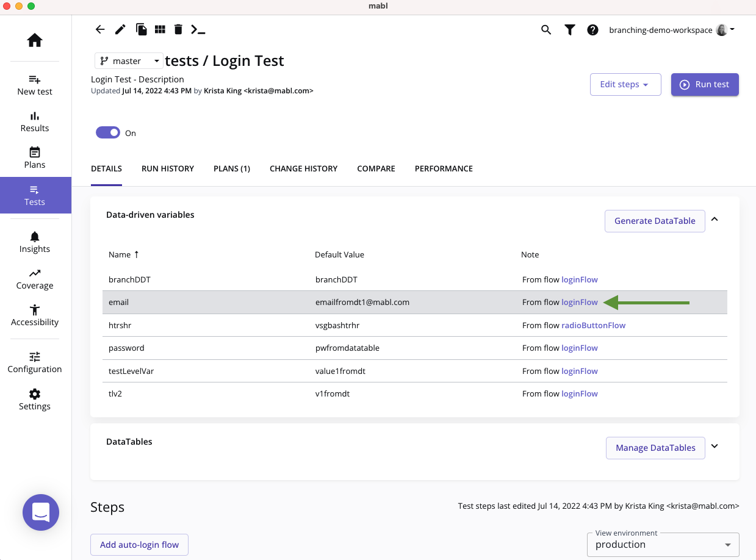This screenshot has height=560, width=756.
Task: Click the user avatar picture
Action: click(x=722, y=30)
